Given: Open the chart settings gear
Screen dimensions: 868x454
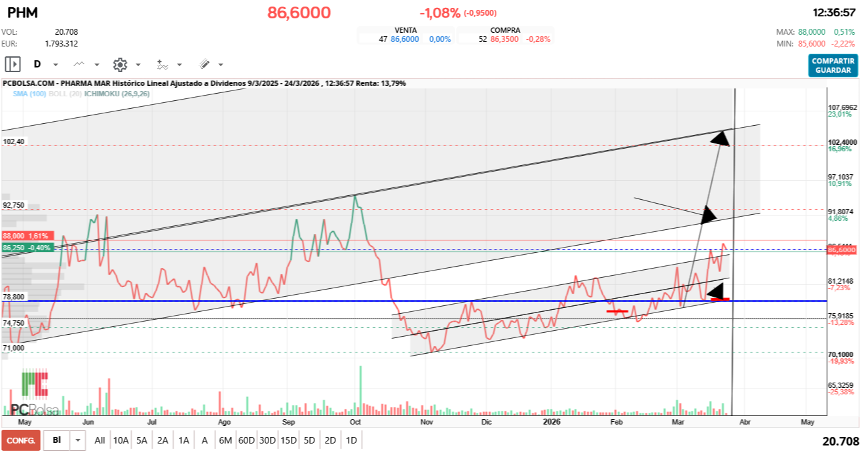Looking at the screenshot, I should tap(120, 64).
